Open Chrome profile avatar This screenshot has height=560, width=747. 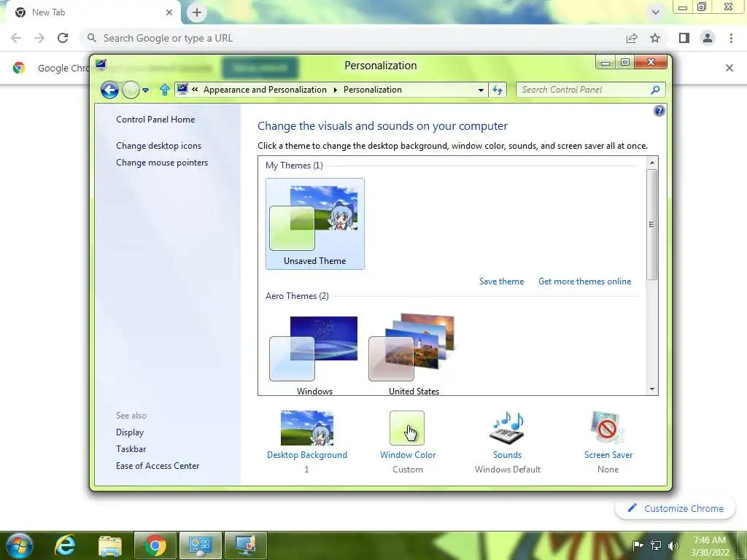[x=708, y=38]
